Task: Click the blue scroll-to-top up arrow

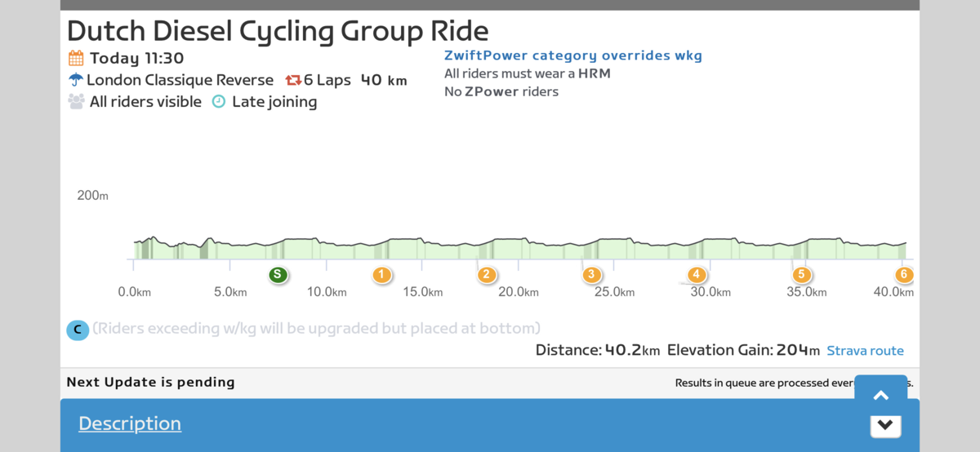Action: [x=880, y=396]
